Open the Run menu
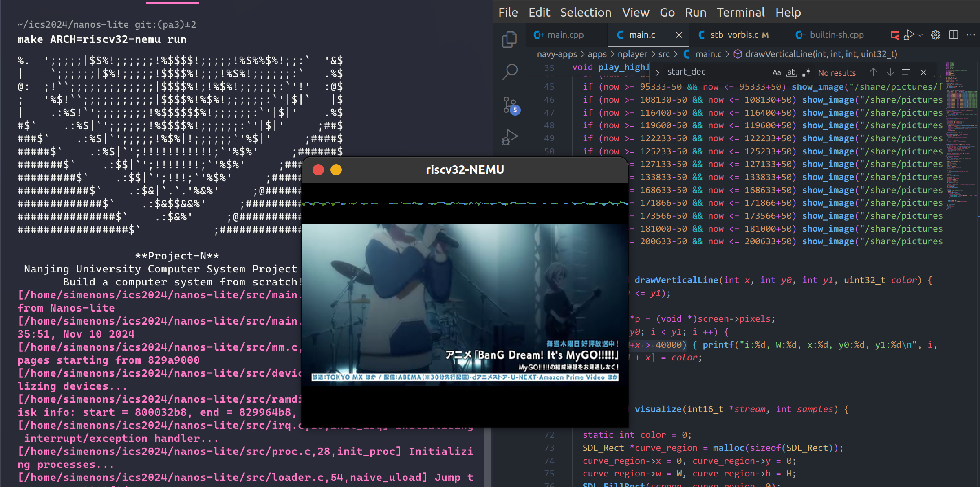The height and width of the screenshot is (487, 980). click(x=696, y=13)
